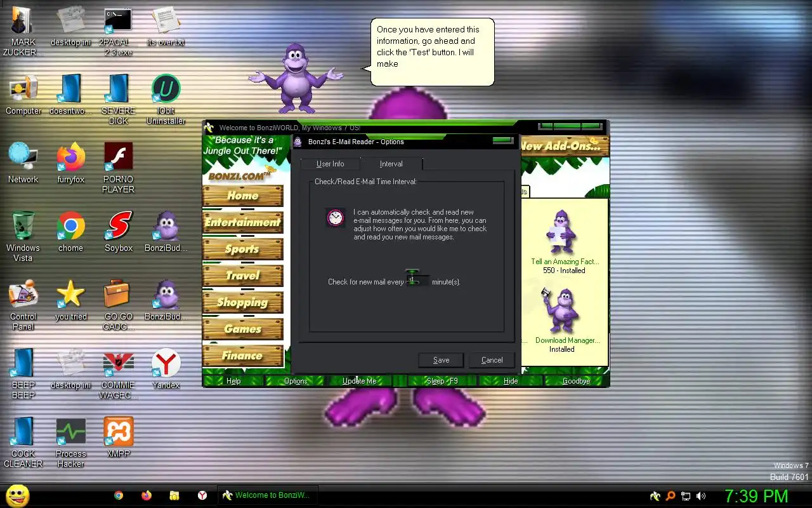
Task: Open the Sports section in BonziWORLD
Action: tap(242, 249)
